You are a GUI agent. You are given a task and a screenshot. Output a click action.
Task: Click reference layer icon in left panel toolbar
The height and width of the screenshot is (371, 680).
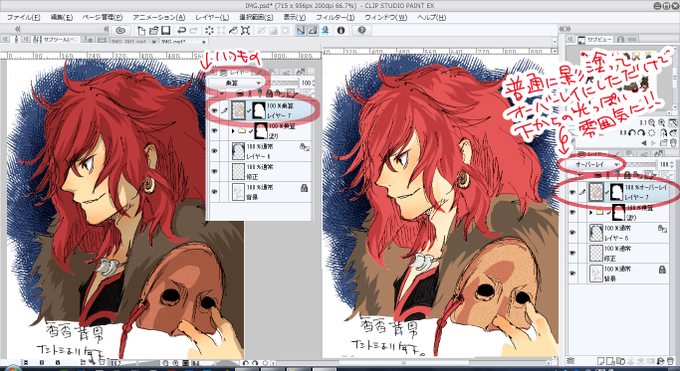251,93
